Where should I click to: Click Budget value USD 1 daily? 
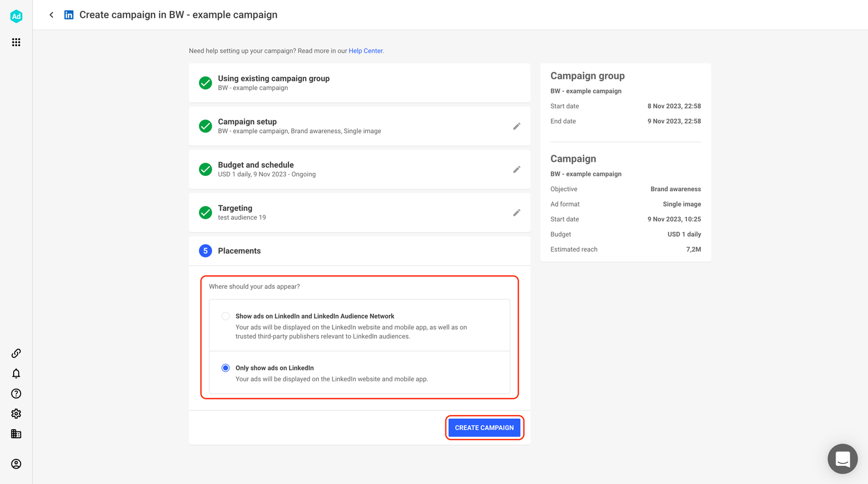coord(684,235)
